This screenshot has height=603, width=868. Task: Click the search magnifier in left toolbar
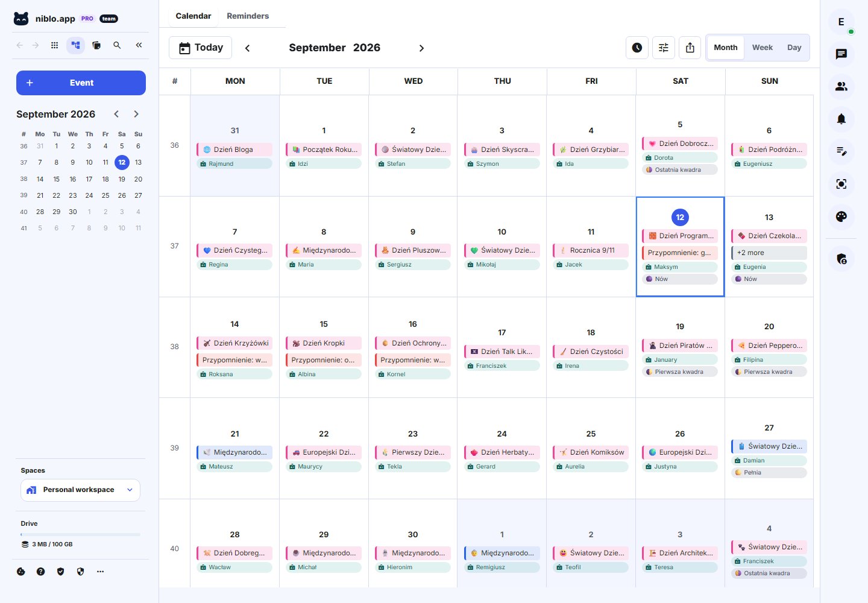pos(118,45)
